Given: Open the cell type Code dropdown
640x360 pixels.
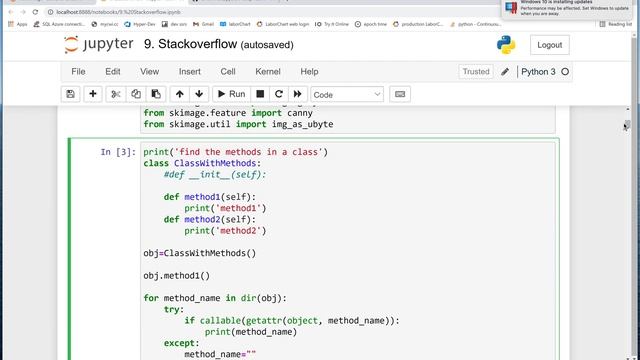Looking at the screenshot, I should (x=347, y=95).
